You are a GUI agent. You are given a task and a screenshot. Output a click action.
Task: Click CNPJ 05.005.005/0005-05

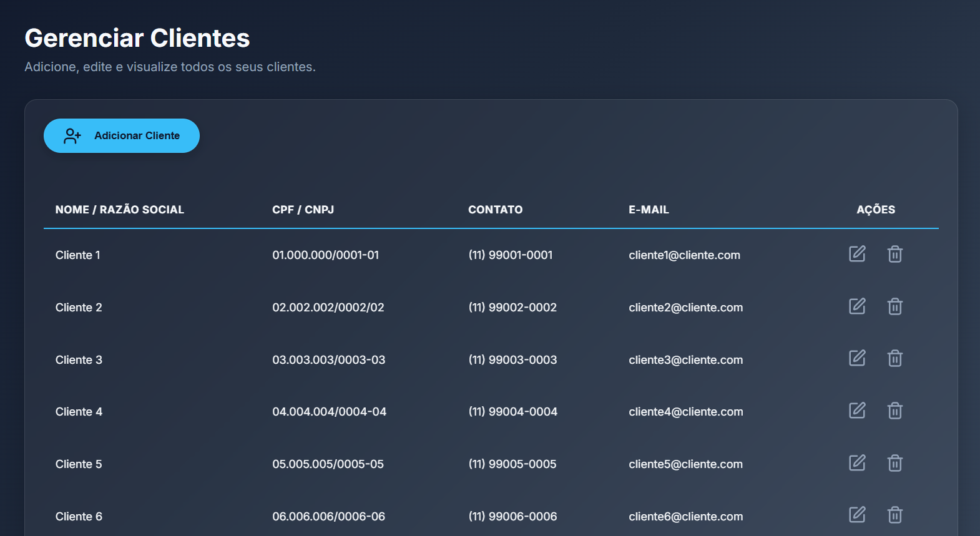[x=328, y=464]
